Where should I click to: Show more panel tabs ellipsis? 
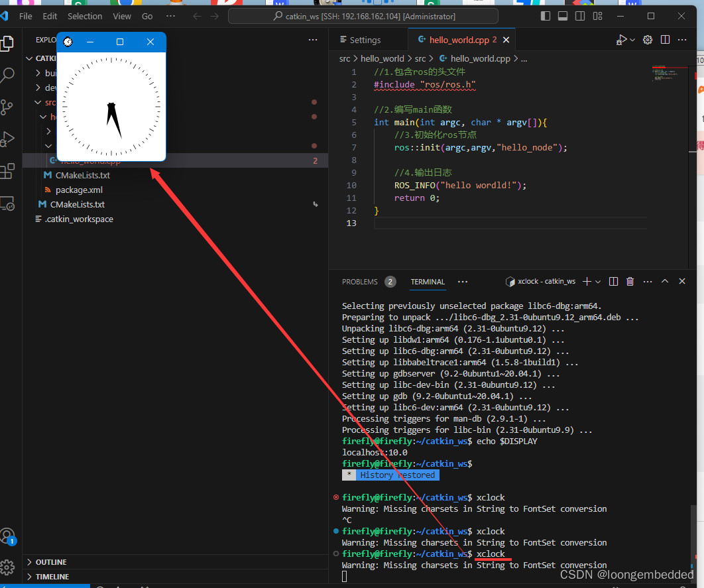tap(463, 282)
